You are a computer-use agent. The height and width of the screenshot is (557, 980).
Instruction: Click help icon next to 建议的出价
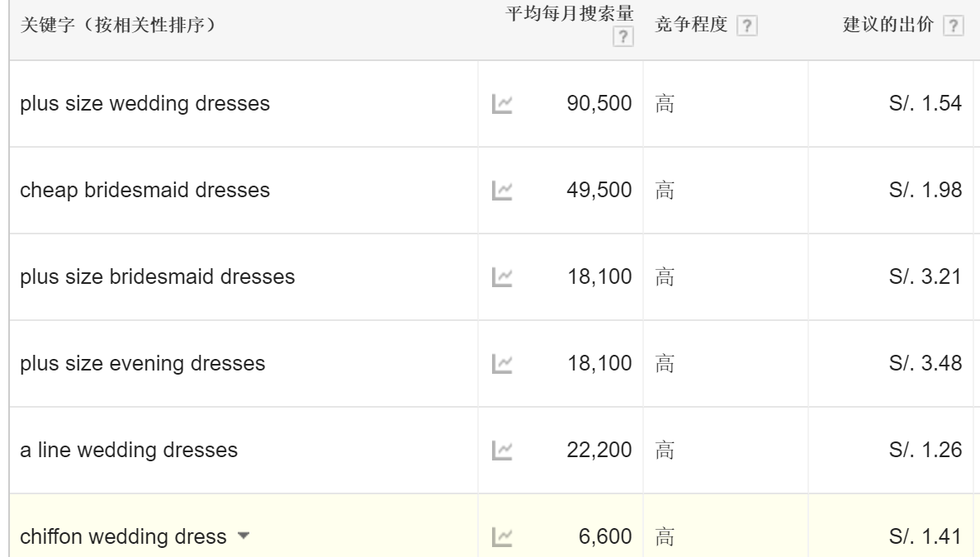pos(953,26)
